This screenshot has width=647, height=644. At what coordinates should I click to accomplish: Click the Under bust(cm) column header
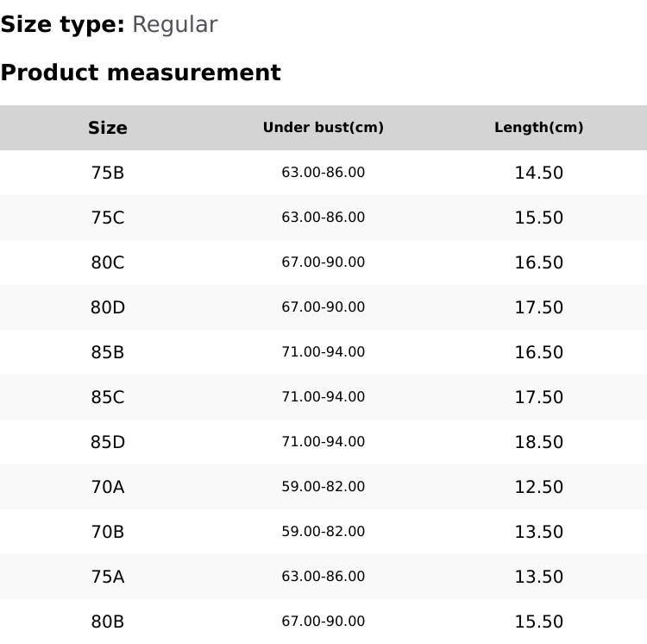coord(323,128)
